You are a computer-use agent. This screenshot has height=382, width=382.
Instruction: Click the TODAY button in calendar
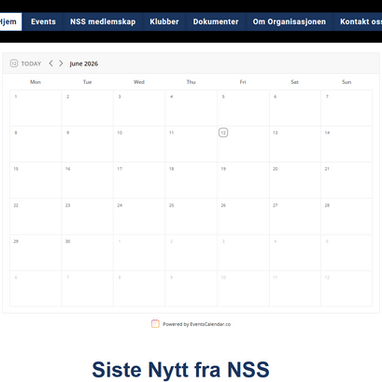click(31, 64)
